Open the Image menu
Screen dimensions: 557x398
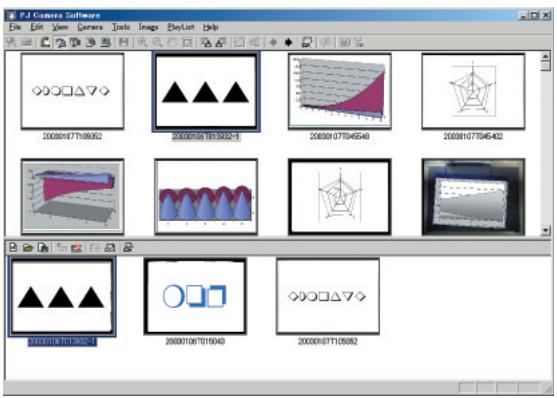click(x=148, y=27)
